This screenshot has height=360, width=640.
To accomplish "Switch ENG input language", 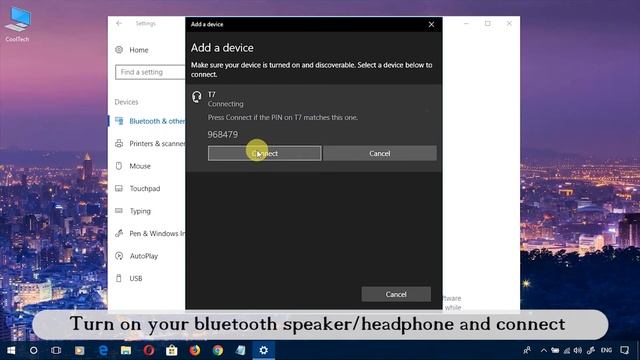I will point(606,350).
